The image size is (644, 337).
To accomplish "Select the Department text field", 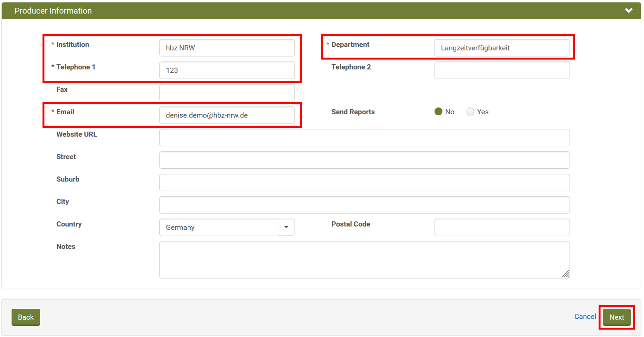I will coord(502,48).
